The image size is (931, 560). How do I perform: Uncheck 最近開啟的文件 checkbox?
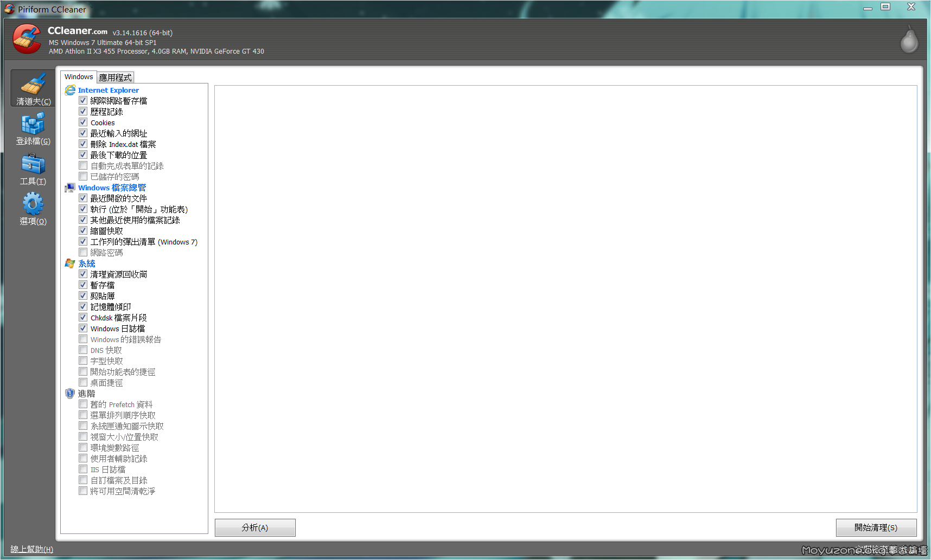point(83,198)
